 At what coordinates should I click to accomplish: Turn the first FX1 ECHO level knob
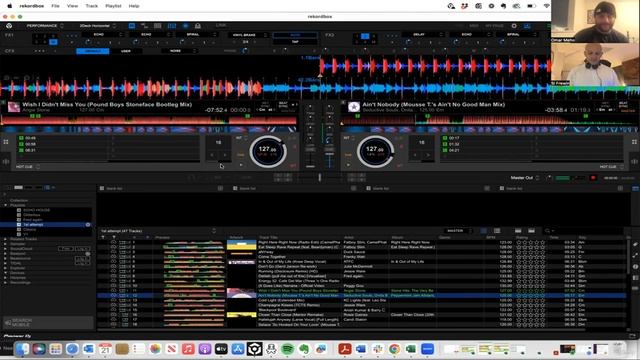[x=88, y=42]
